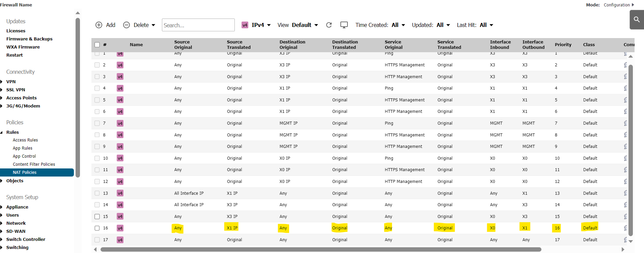This screenshot has width=644, height=253.
Task: Click into the Search input field
Action: (x=198, y=25)
